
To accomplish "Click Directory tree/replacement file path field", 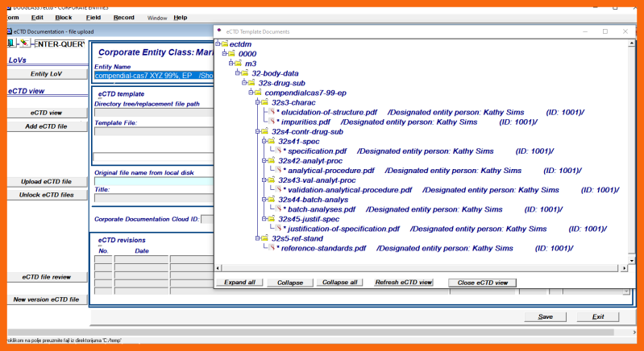I will tap(154, 113).
